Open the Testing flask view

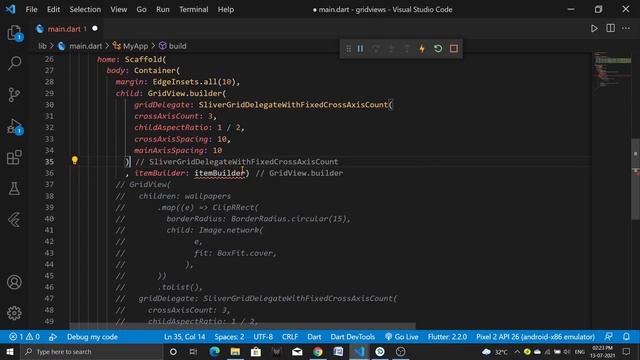click(x=14, y=189)
